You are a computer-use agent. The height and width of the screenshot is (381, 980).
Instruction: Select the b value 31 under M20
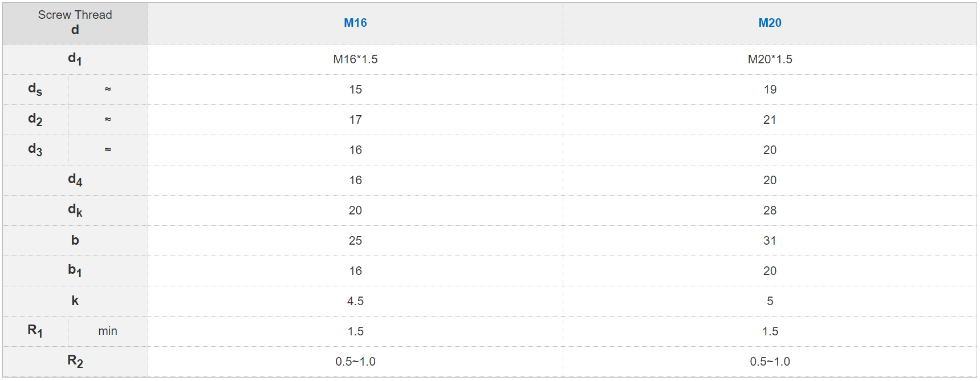[x=770, y=241]
